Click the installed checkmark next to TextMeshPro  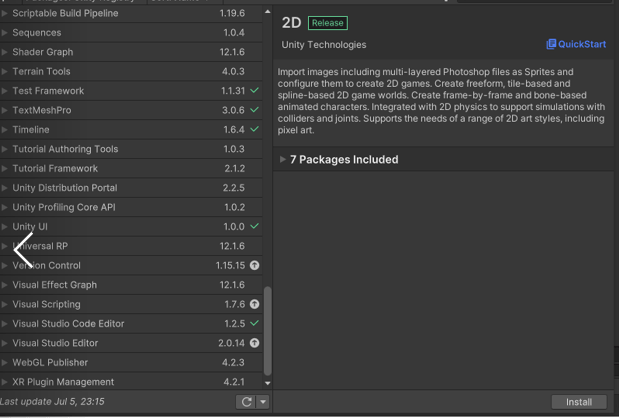point(254,110)
